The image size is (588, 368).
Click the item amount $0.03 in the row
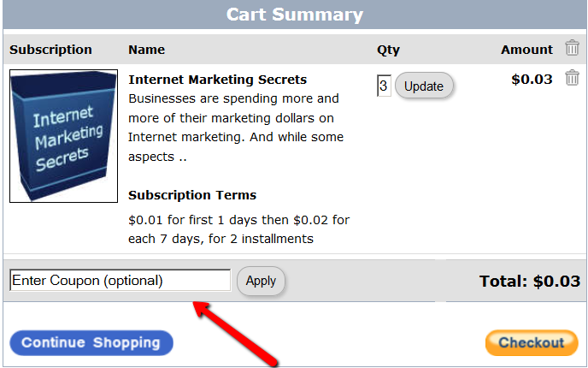coord(532,80)
